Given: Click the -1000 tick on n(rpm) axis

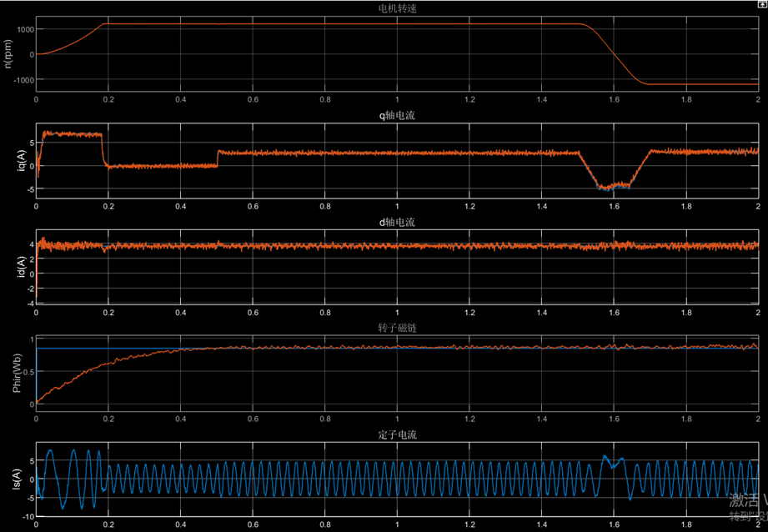Looking at the screenshot, I should tap(24, 79).
